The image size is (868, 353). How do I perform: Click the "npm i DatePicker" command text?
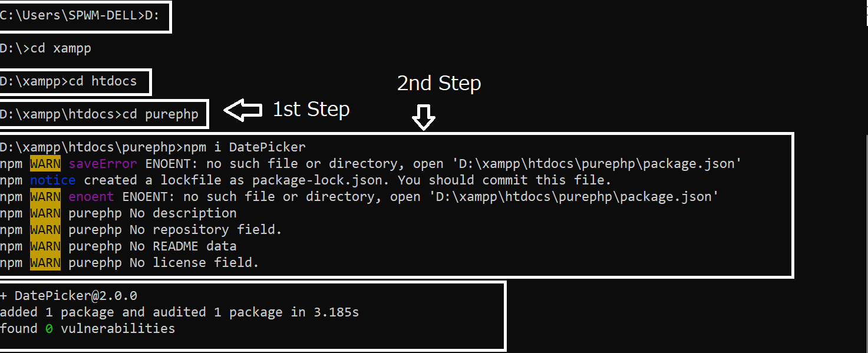tap(245, 147)
